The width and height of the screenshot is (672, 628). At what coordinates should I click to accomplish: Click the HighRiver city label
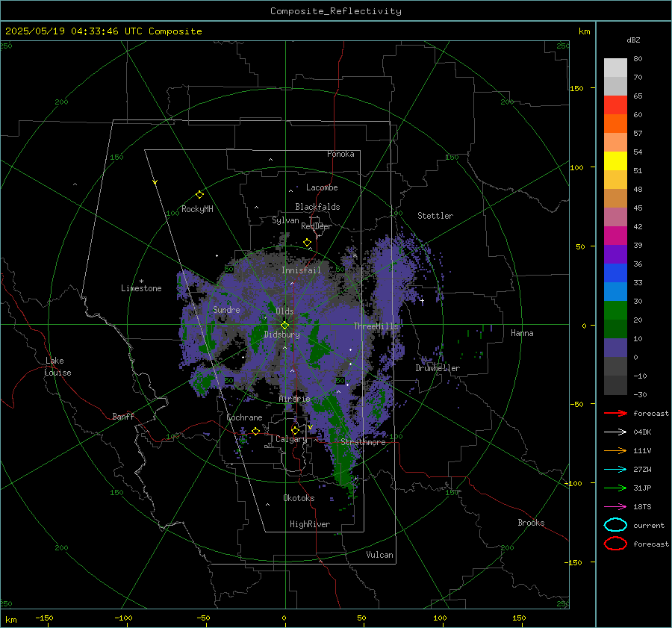[x=310, y=524]
